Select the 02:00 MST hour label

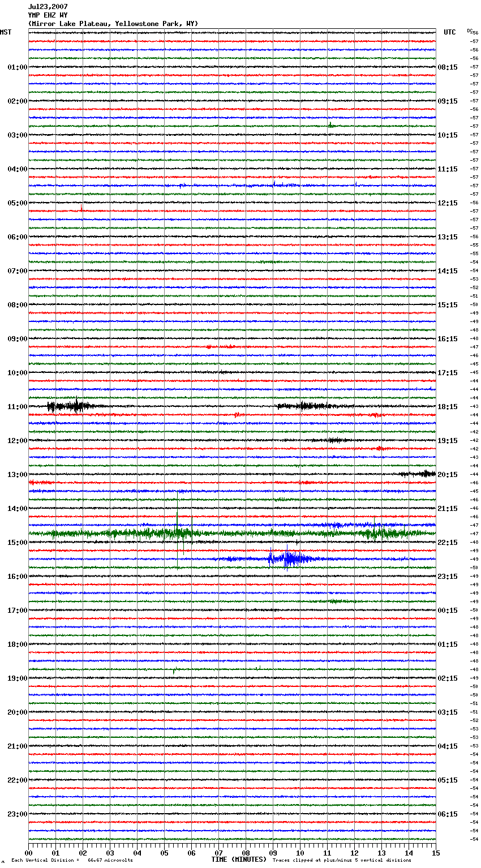pos(18,101)
